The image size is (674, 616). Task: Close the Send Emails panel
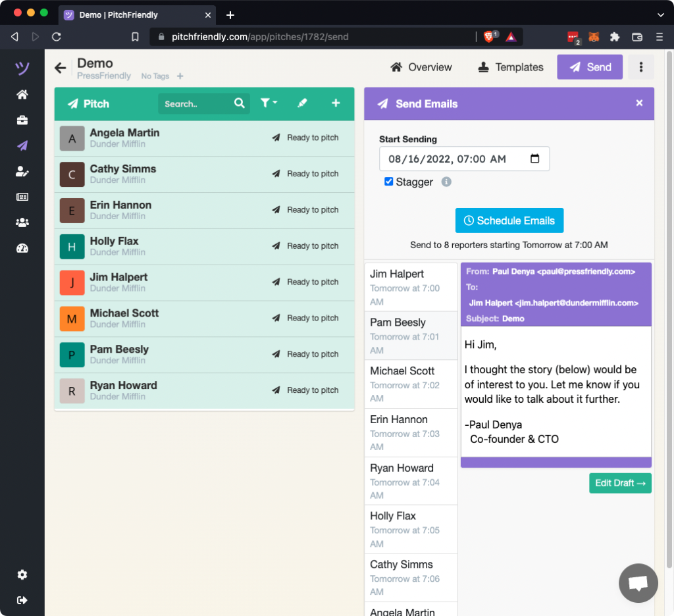(x=638, y=103)
